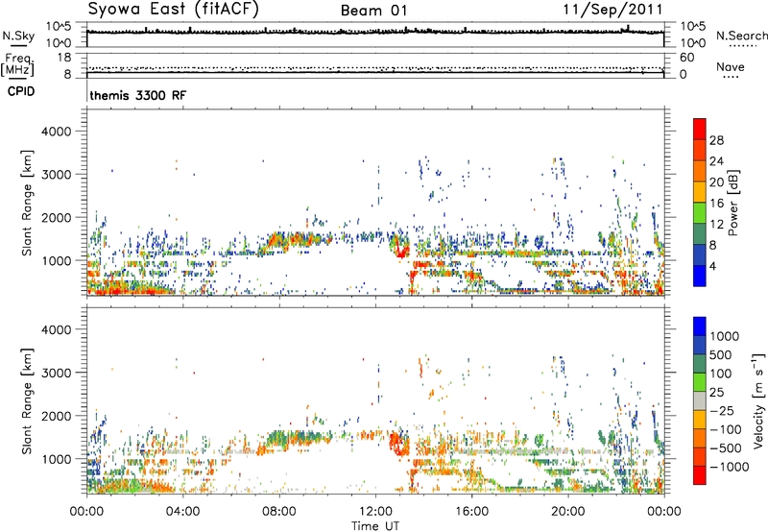768x532 pixels.
Task: Click '3000' on the velocity panel range axis
Action: 57,373
